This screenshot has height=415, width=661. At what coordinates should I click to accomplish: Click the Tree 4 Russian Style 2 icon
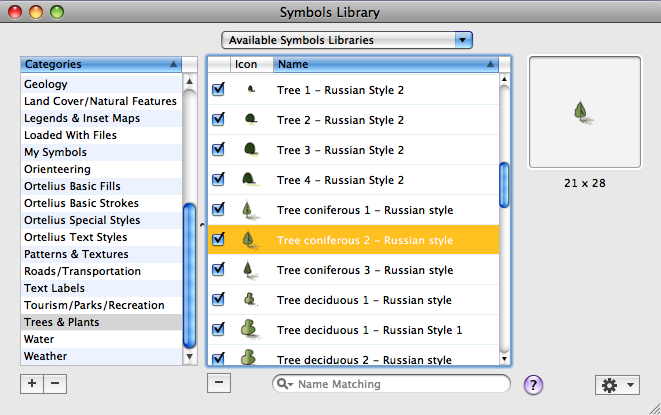[x=252, y=180]
